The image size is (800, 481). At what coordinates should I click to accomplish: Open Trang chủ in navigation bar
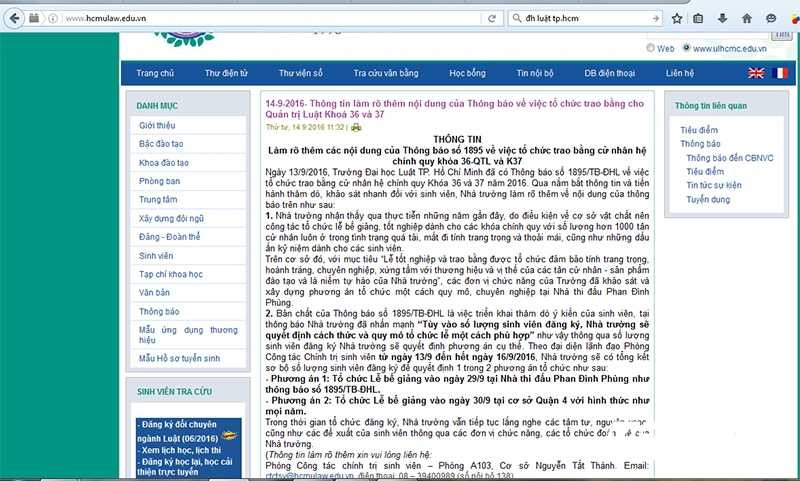[x=155, y=73]
